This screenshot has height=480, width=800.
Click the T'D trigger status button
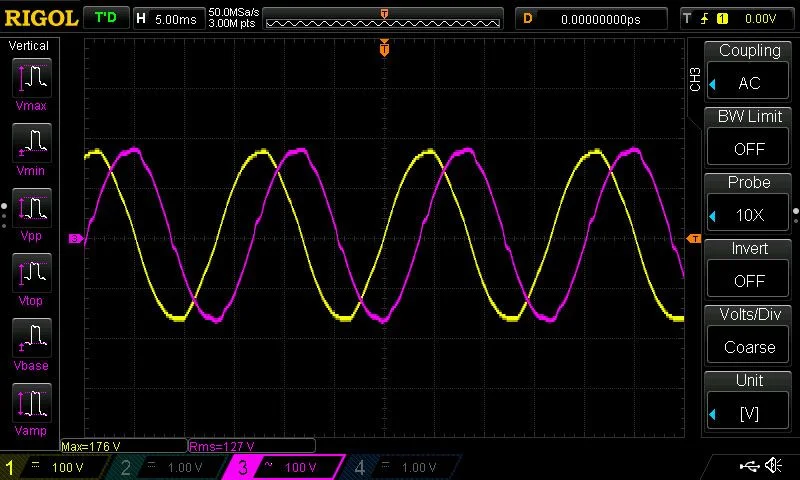(105, 18)
